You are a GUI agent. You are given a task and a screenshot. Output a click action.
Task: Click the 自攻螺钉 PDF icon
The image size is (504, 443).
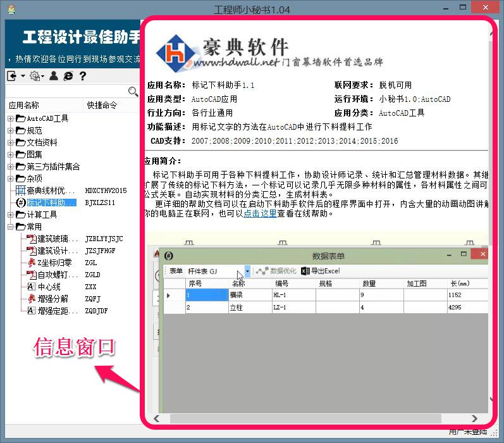click(x=31, y=275)
